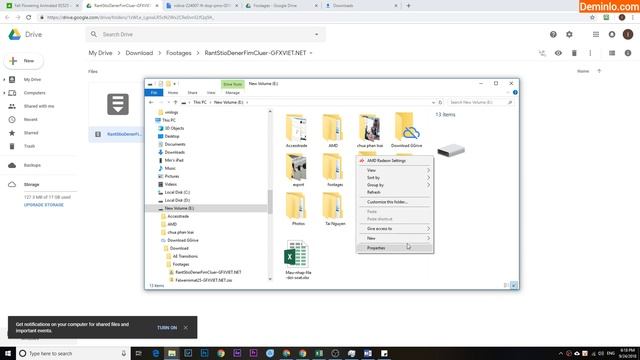Click the Search New Volume field in Explorer
Viewport: 640px width, 360px height.
coord(480,102)
